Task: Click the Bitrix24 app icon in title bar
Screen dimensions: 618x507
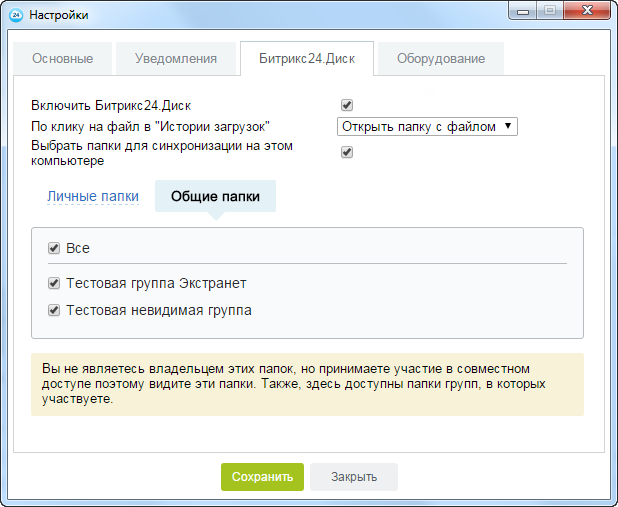Action: click(x=16, y=15)
